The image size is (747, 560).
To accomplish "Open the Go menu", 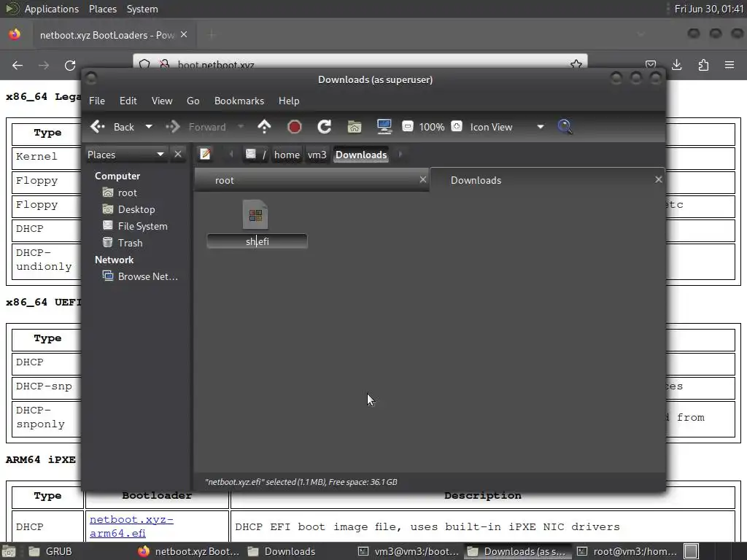I will 193,101.
